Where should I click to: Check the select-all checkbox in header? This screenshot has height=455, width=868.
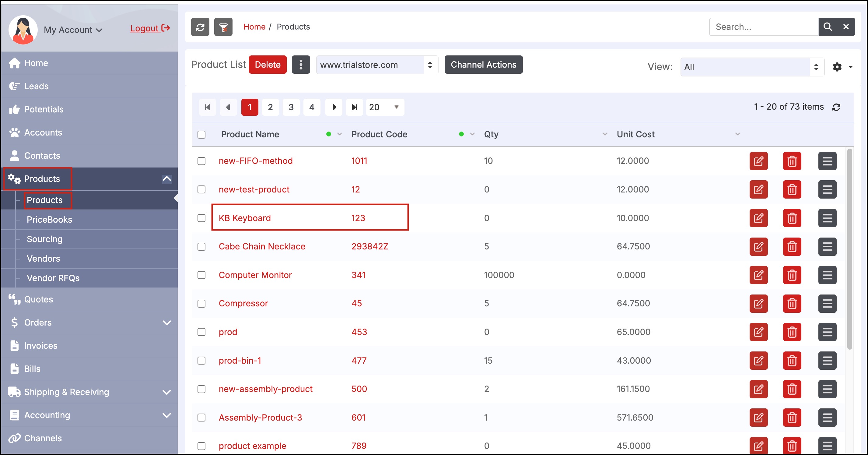(x=201, y=135)
